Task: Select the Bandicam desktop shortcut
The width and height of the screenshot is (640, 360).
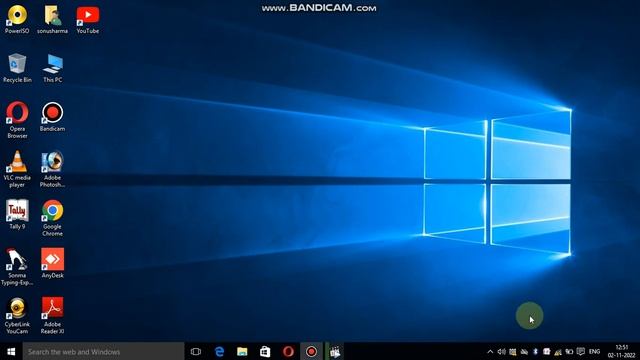Action: 52,117
